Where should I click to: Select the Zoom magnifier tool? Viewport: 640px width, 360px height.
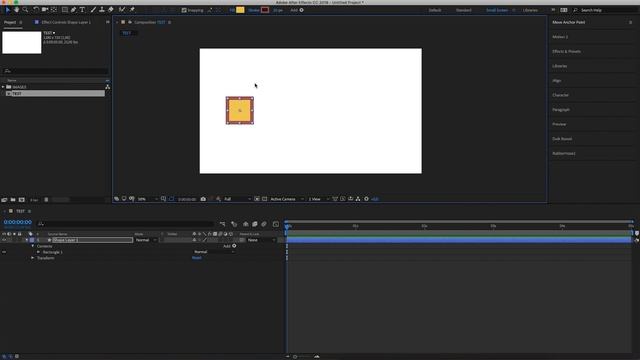coord(25,10)
